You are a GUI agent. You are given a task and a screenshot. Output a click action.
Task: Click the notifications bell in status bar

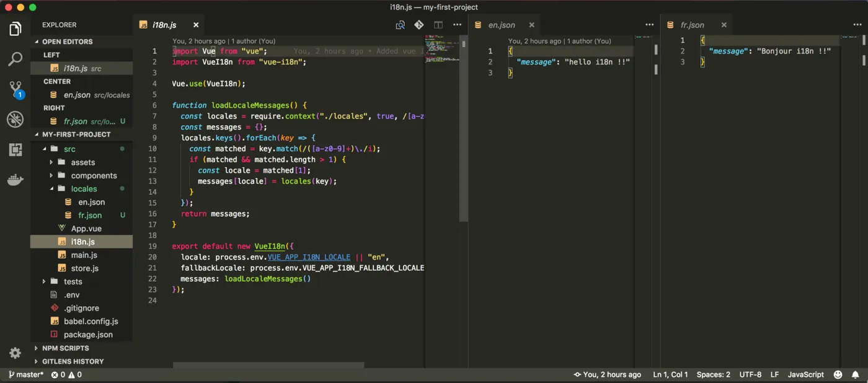(856, 374)
